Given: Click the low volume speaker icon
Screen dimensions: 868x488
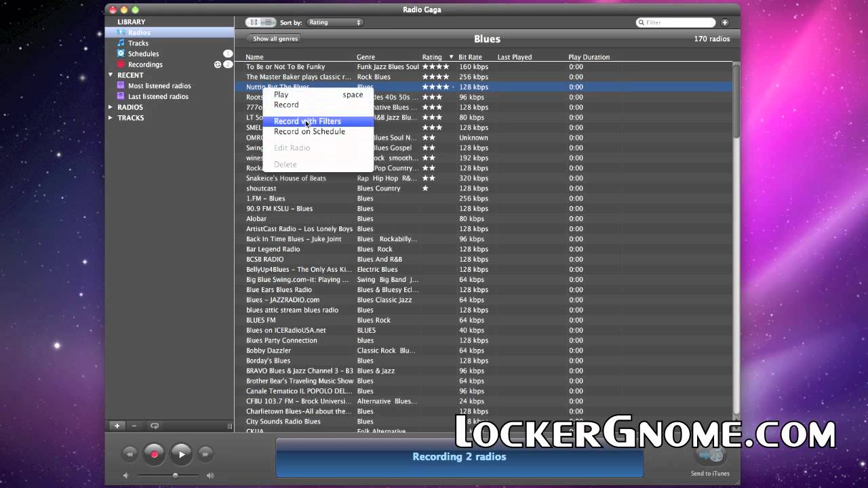Looking at the screenshot, I should click(x=125, y=476).
